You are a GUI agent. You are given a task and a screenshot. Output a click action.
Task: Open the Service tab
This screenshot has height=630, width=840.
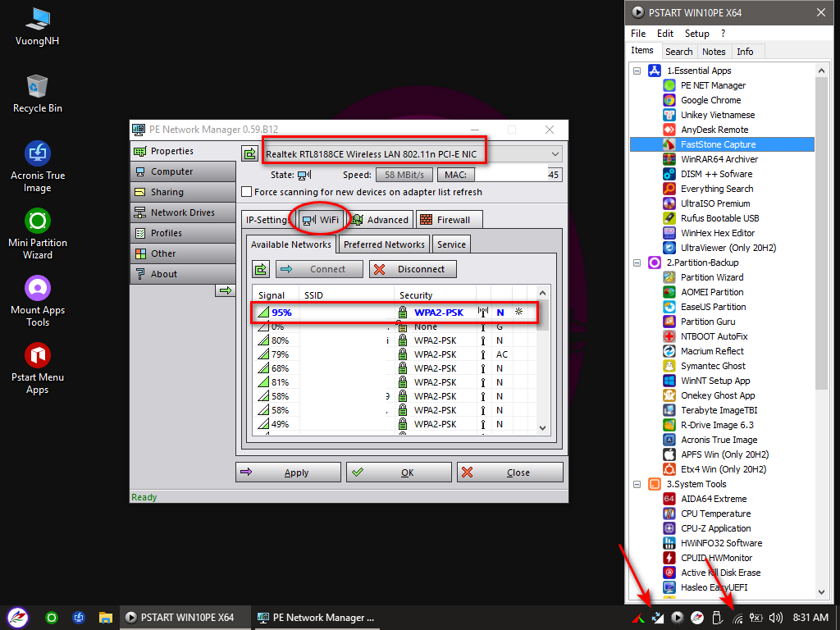pyautogui.click(x=451, y=244)
